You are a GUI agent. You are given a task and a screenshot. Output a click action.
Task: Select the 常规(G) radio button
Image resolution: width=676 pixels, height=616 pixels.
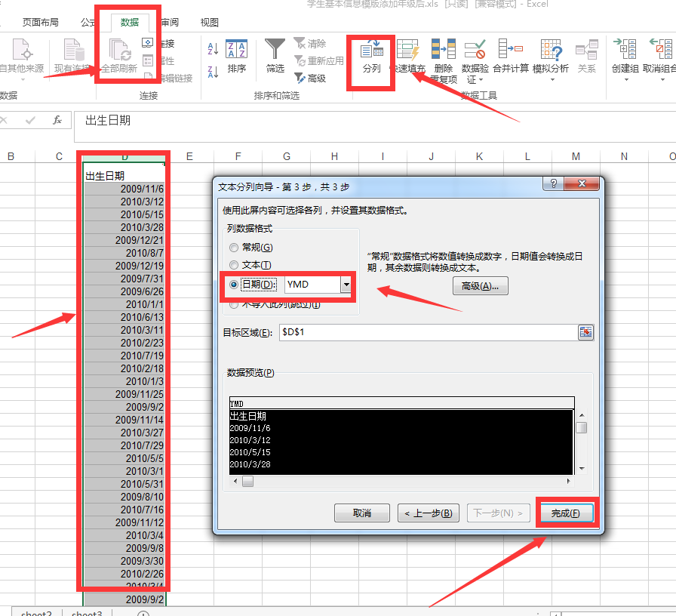[234, 248]
